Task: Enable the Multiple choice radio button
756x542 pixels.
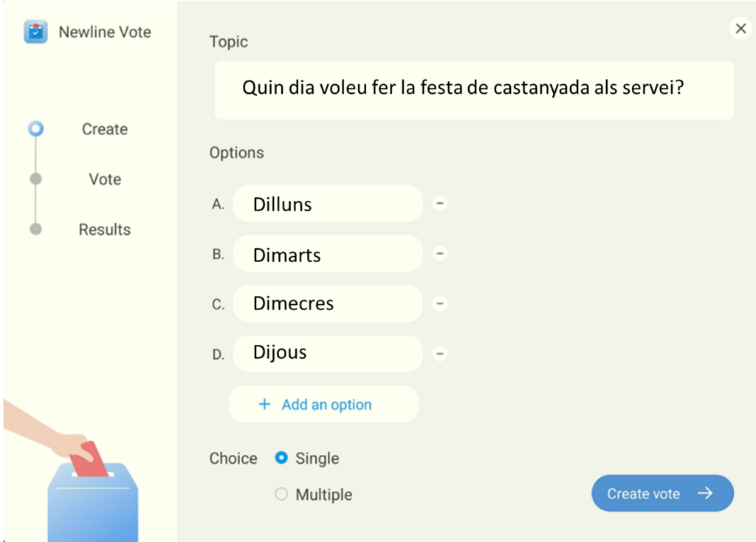Action: [281, 495]
